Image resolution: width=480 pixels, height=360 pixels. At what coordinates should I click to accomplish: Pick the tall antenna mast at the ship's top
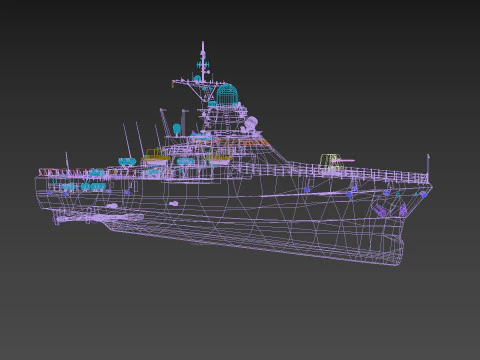203,62
